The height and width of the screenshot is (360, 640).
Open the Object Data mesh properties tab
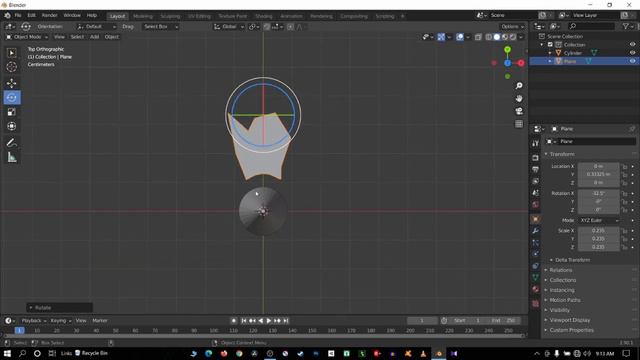point(536,278)
